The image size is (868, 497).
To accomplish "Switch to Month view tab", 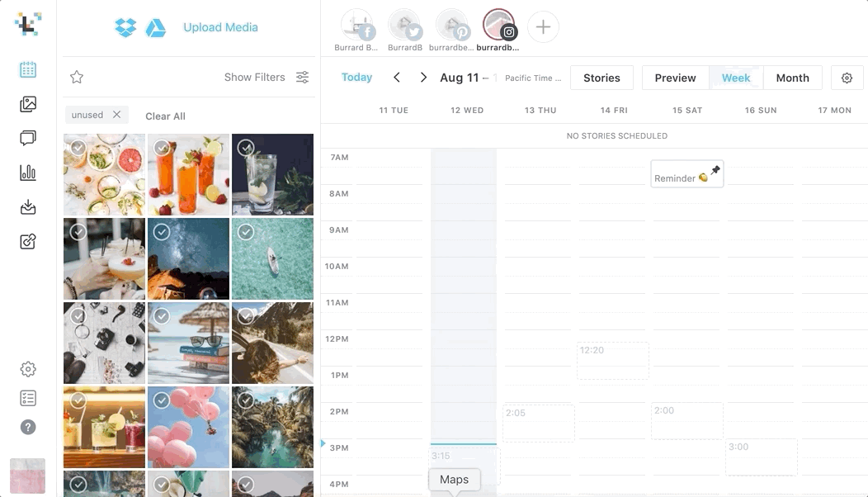I will point(792,78).
